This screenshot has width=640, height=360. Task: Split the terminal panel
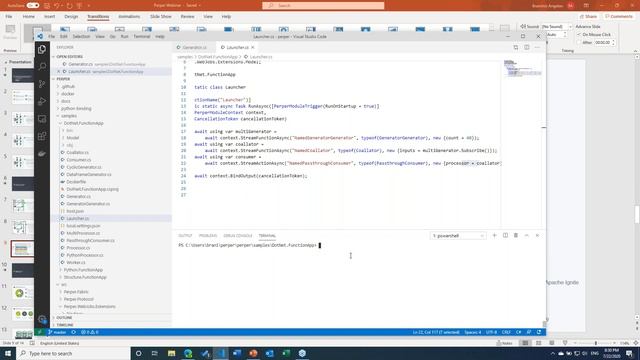coord(505,236)
